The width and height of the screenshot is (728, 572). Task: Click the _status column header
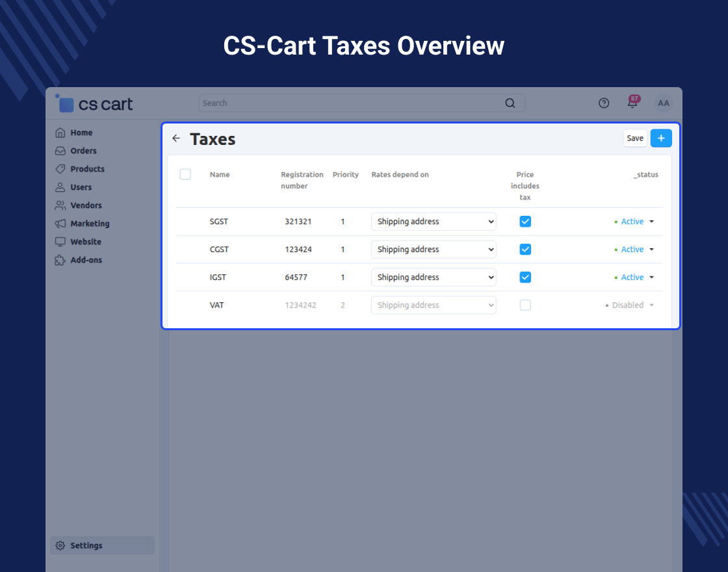tap(646, 175)
